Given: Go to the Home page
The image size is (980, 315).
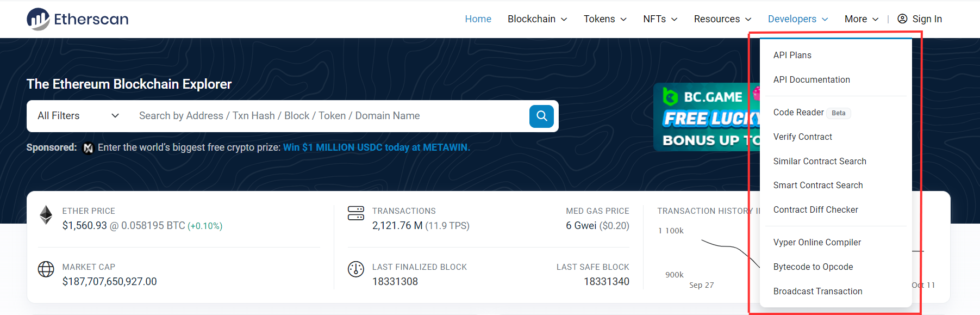Looking at the screenshot, I should (x=478, y=19).
